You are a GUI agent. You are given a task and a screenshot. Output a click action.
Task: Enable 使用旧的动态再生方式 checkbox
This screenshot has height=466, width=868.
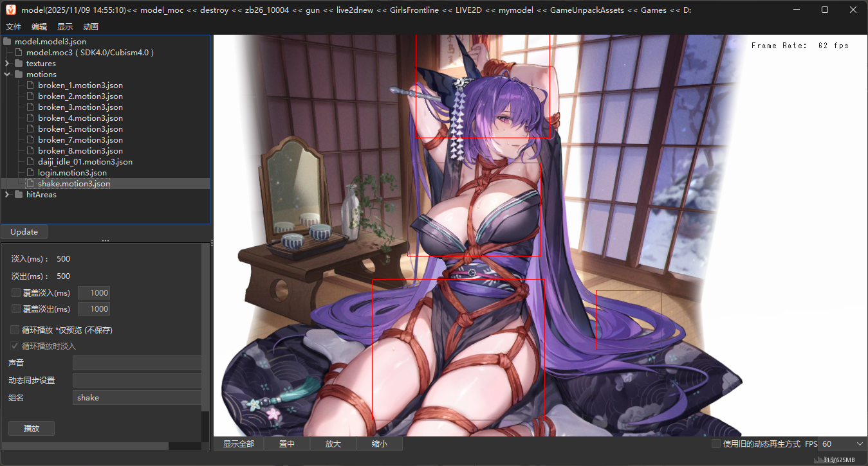click(716, 444)
